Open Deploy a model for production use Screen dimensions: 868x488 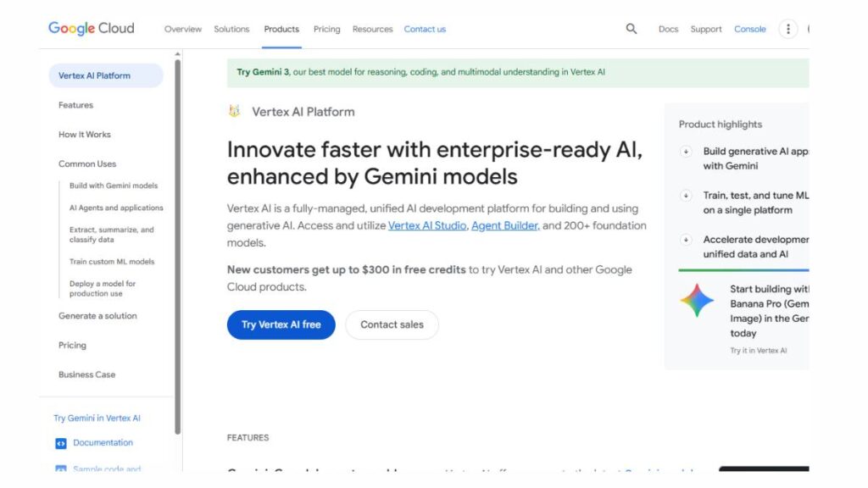point(103,288)
